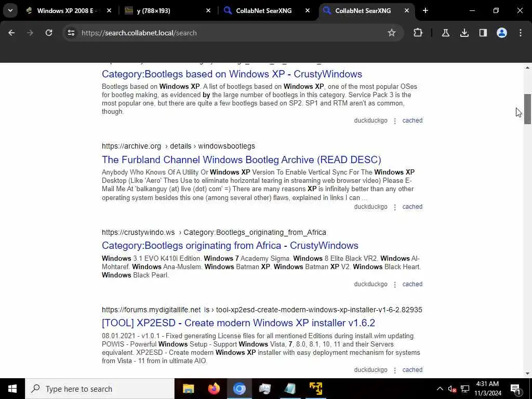Viewport: 532px width, 399px height.
Task: Open Firefox from the taskbar
Action: (214, 389)
